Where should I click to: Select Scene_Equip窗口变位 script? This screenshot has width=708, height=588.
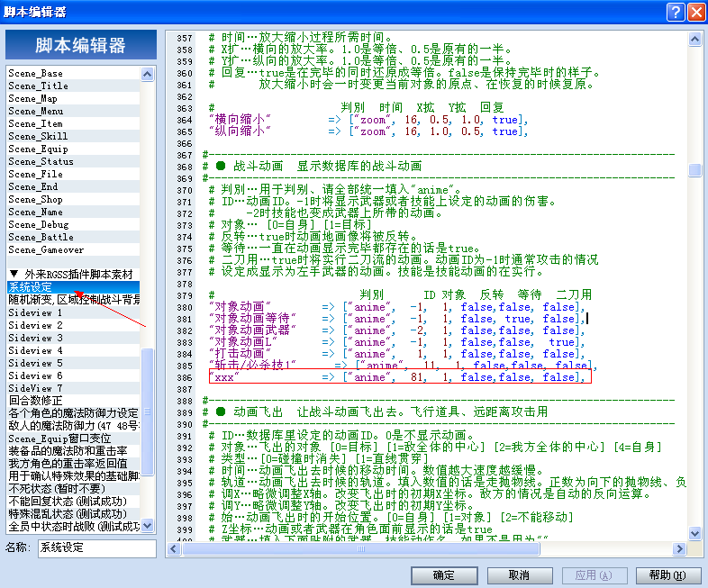74,439
